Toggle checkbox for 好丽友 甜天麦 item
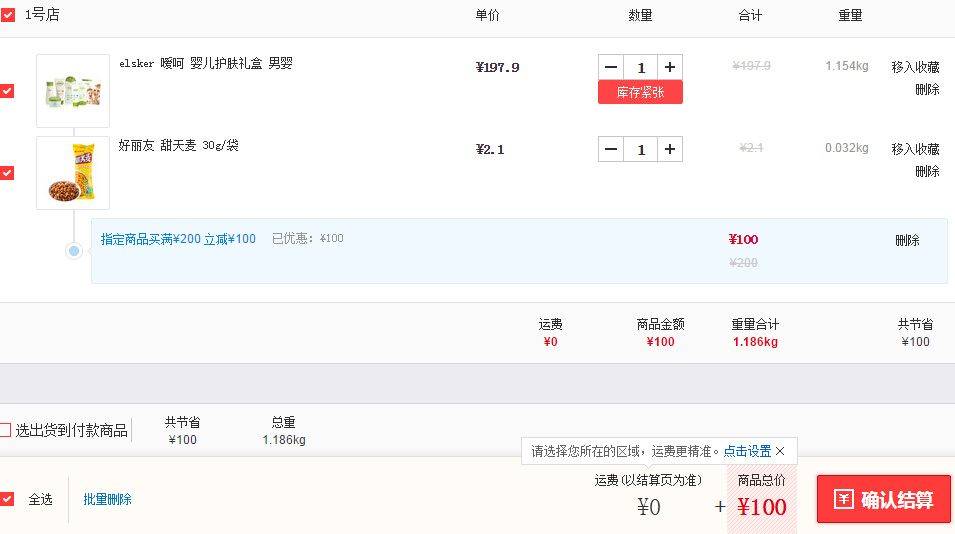 [x=7, y=173]
